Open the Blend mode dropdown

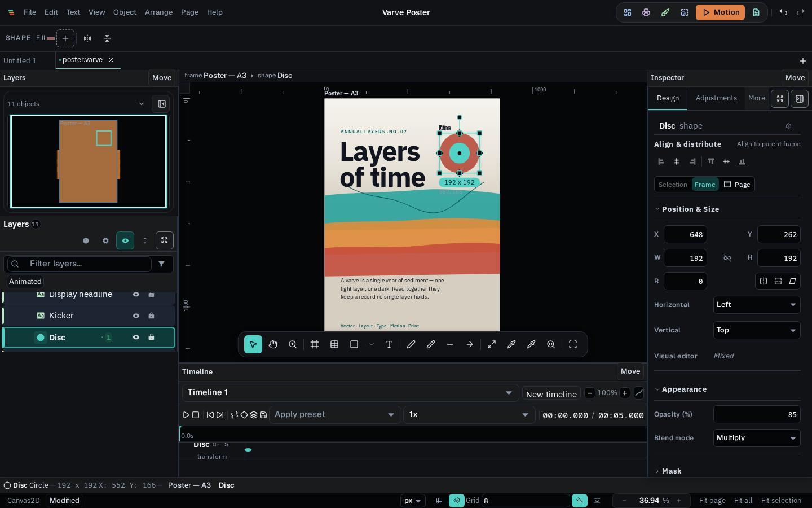pos(757,438)
